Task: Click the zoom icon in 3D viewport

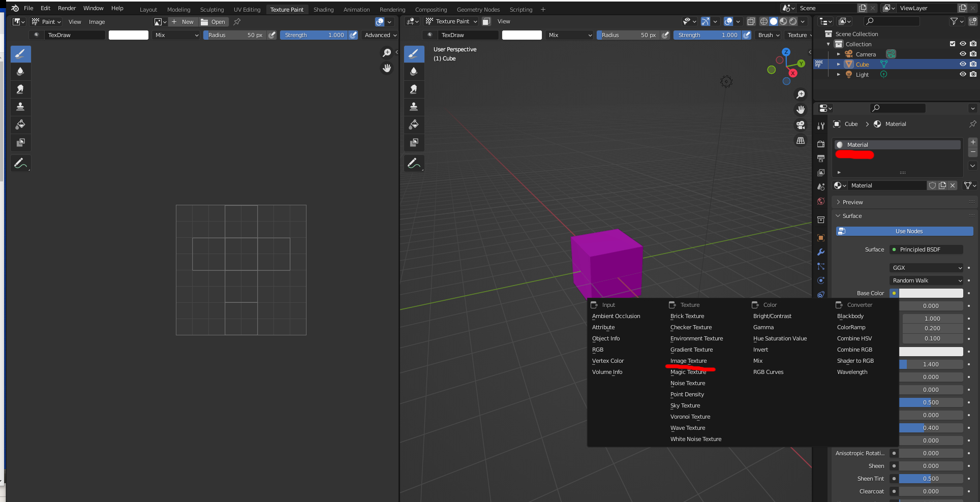Action: [x=801, y=95]
